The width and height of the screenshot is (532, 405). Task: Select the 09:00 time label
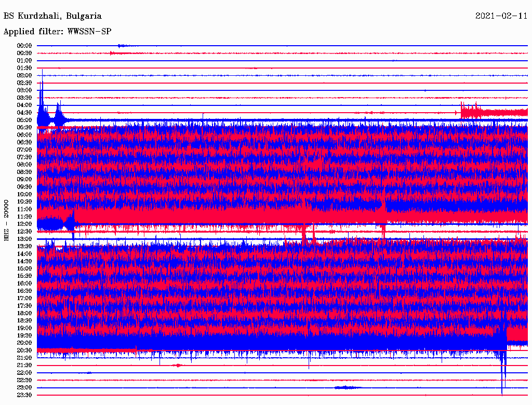24,180
